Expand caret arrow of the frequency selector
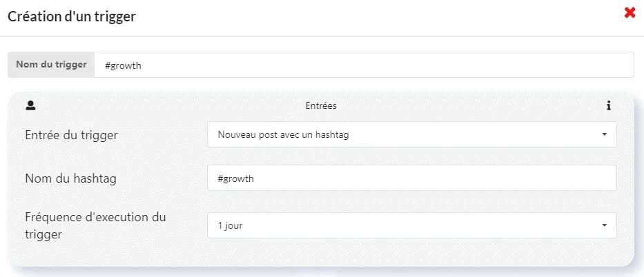644x277 pixels. coord(604,225)
